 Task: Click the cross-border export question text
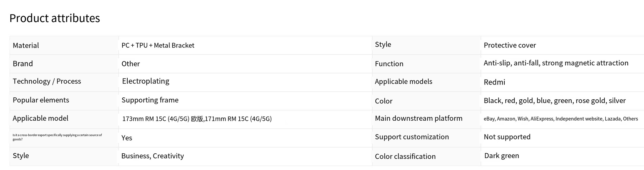pyautogui.click(x=57, y=137)
